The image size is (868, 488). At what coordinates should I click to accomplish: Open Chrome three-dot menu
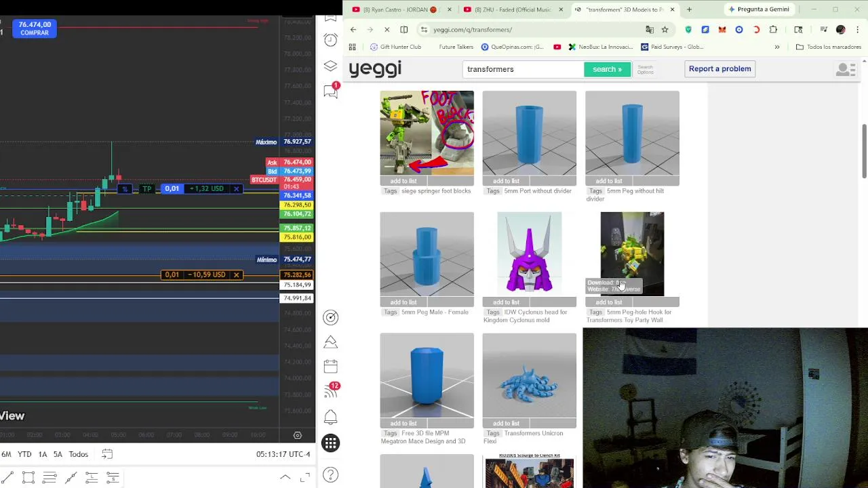(858, 29)
